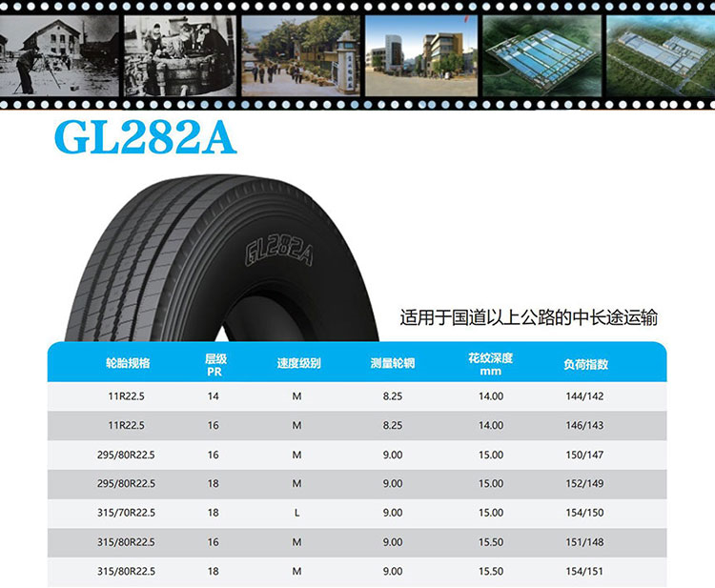Viewport: 715px width, 588px height.
Task: Click the 速度级别 column header
Action: [298, 364]
